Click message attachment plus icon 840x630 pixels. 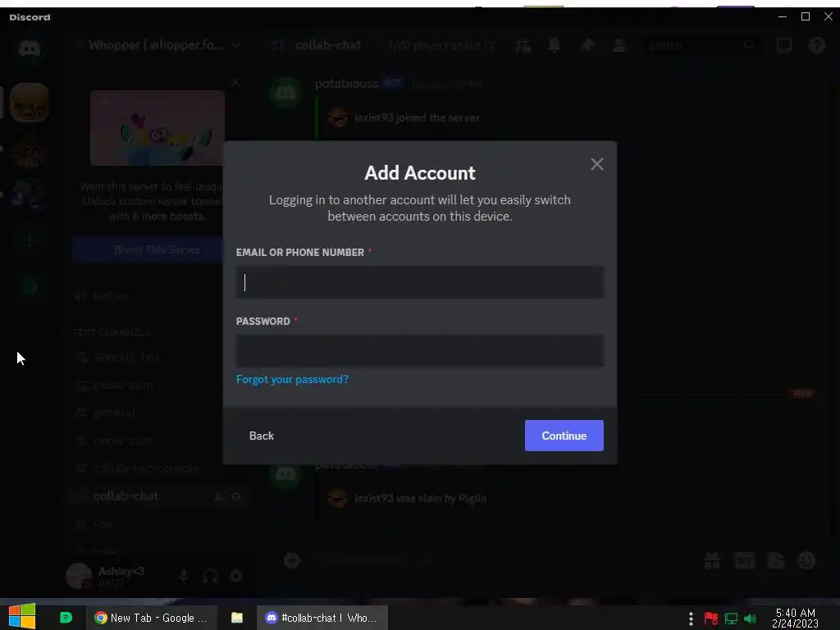292,560
